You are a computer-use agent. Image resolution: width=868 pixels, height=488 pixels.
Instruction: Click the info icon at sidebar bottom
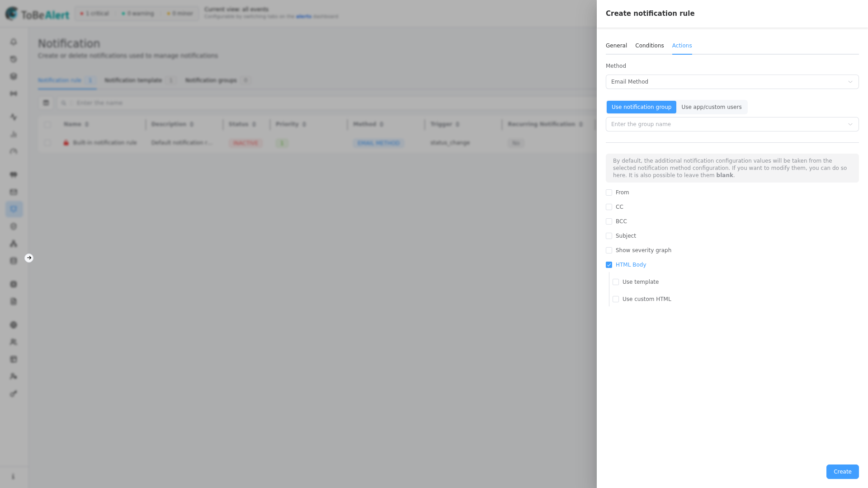(13, 477)
